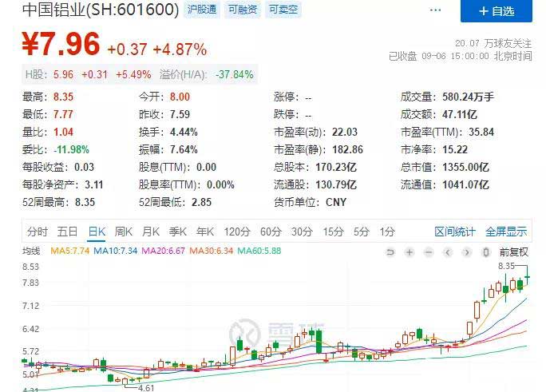Viewport: 546px width, 392px height.
Task: Move chart right with the next arrow
Action: pos(467,252)
